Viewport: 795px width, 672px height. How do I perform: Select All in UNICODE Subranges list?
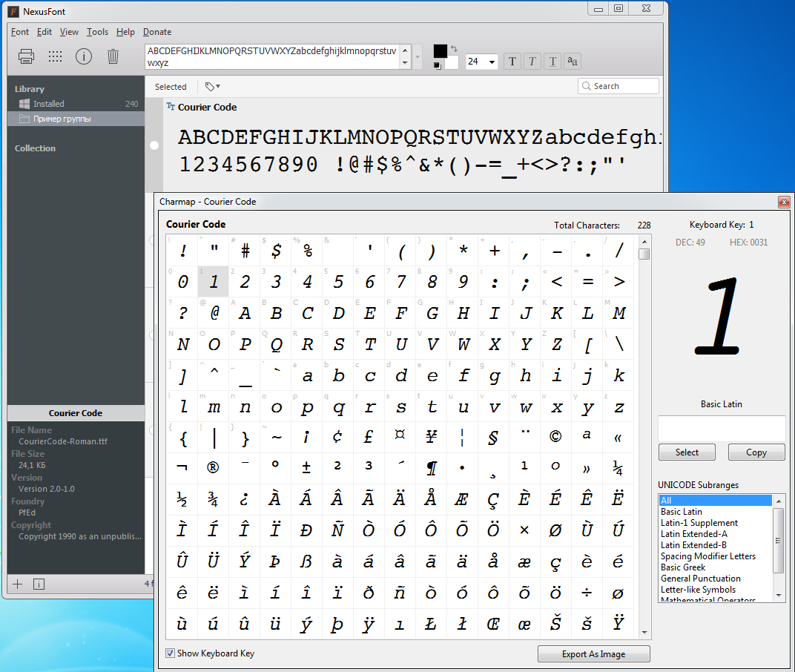[716, 500]
